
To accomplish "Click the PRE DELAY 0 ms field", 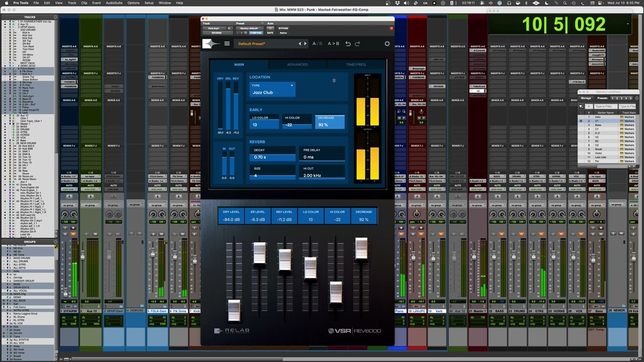I will click(323, 154).
